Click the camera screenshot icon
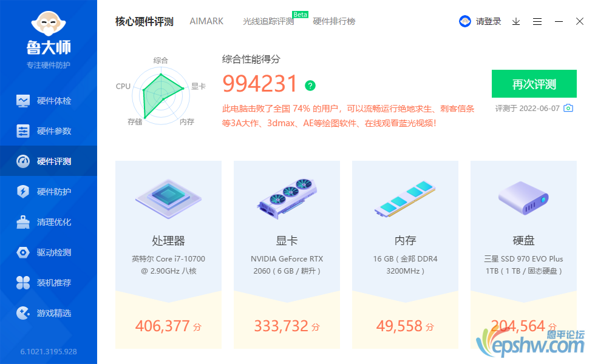Screen dimensions: 595x364 568,108
